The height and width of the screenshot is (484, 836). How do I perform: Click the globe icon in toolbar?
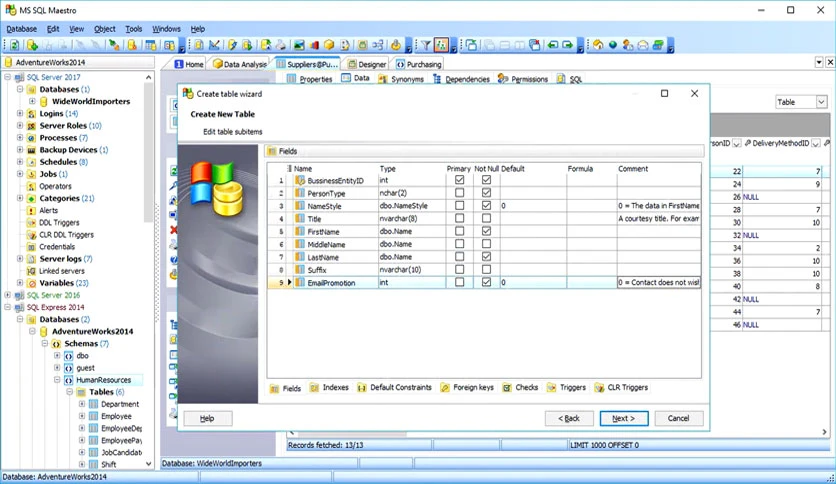click(613, 45)
